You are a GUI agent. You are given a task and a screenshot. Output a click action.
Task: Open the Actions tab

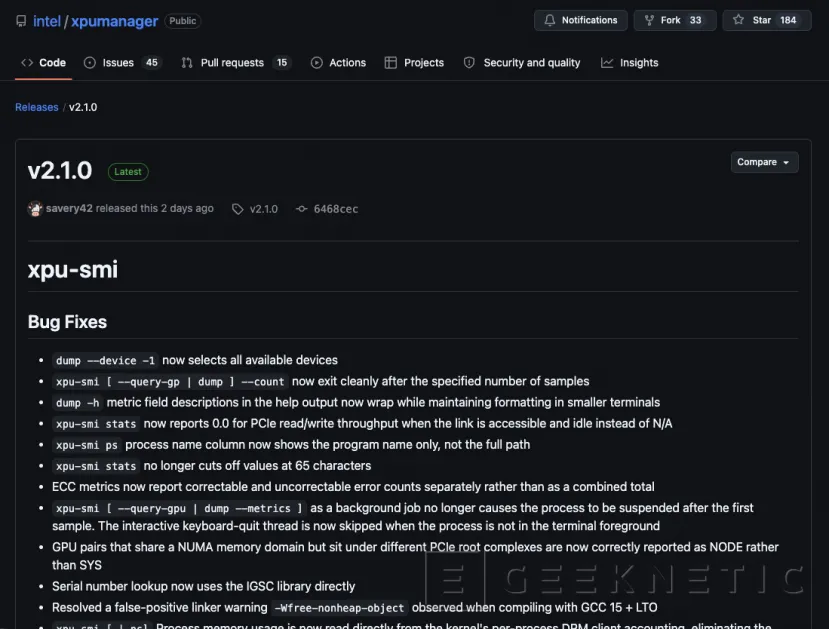[338, 62]
